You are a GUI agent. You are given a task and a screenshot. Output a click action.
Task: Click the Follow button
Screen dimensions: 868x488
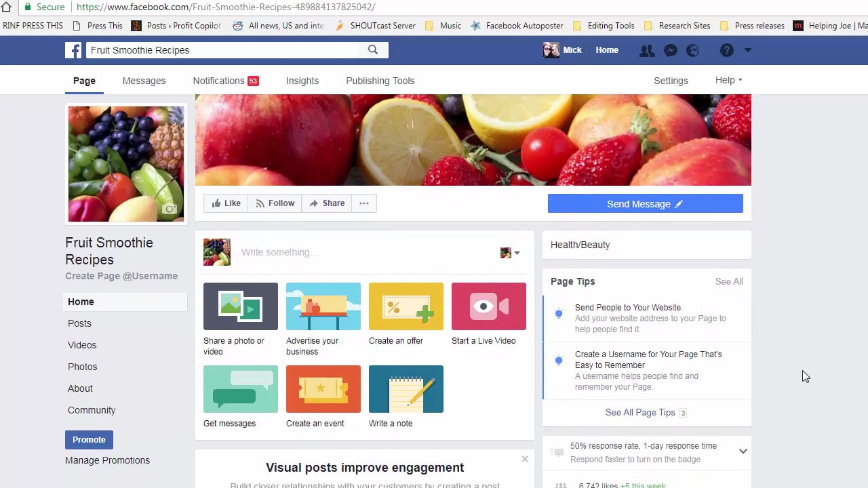[275, 203]
